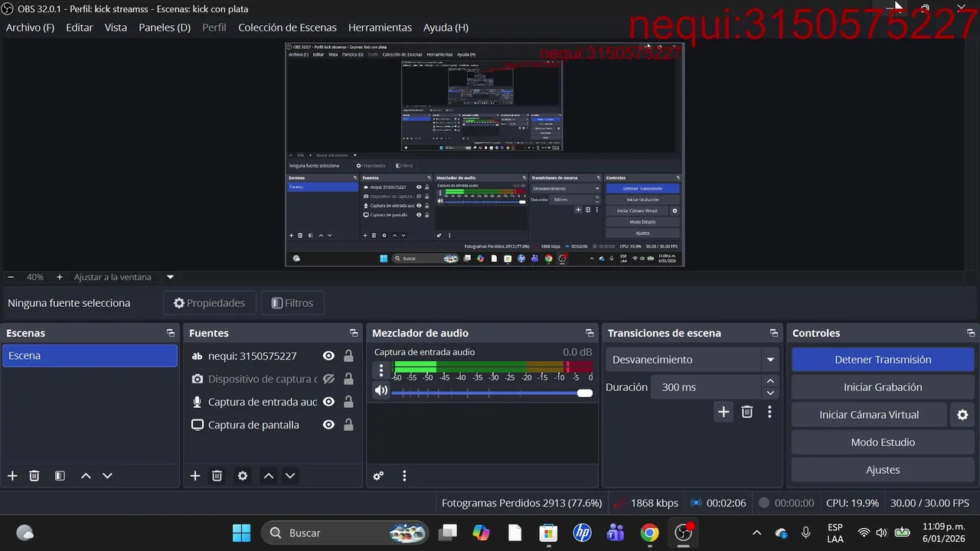Viewport: 980px width, 551px height.
Task: Open Paneles (D) menu
Action: coord(165,28)
